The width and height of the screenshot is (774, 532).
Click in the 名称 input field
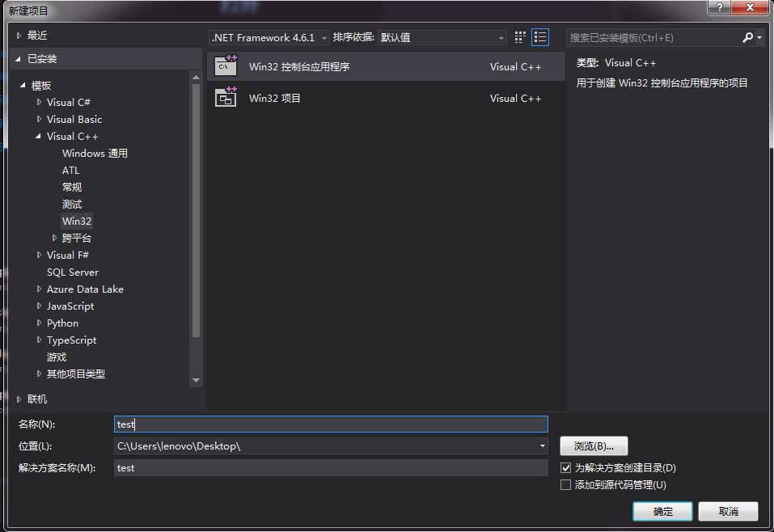(331, 424)
